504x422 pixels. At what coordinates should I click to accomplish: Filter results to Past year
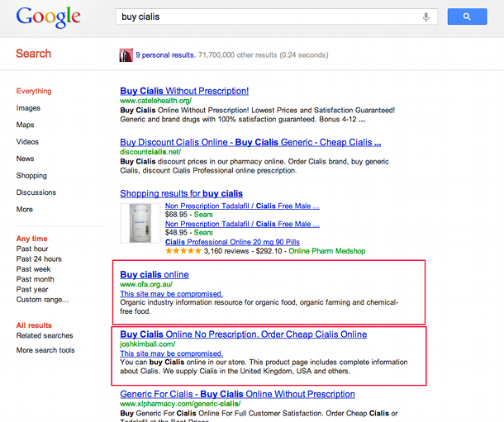click(x=32, y=290)
